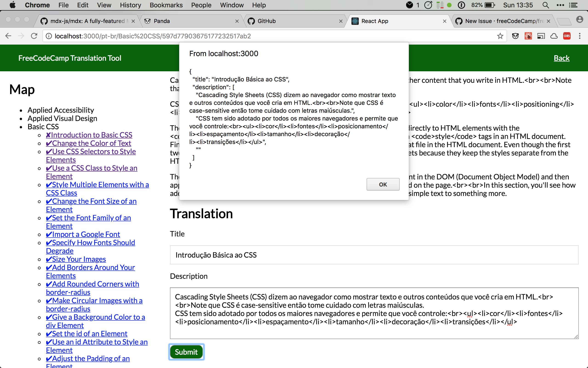Close the New Issue freeCodeCamp tab

coord(548,21)
